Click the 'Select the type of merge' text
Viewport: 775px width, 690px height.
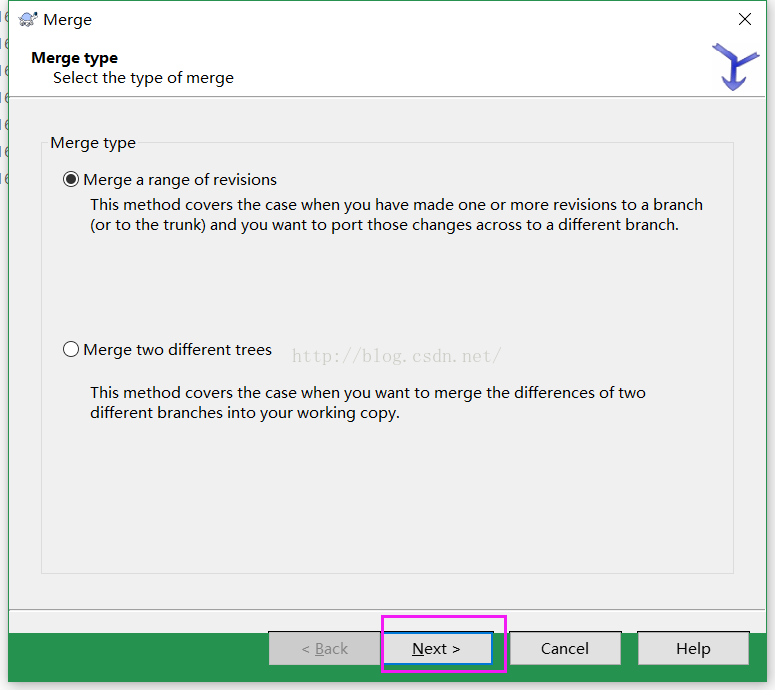(x=143, y=78)
